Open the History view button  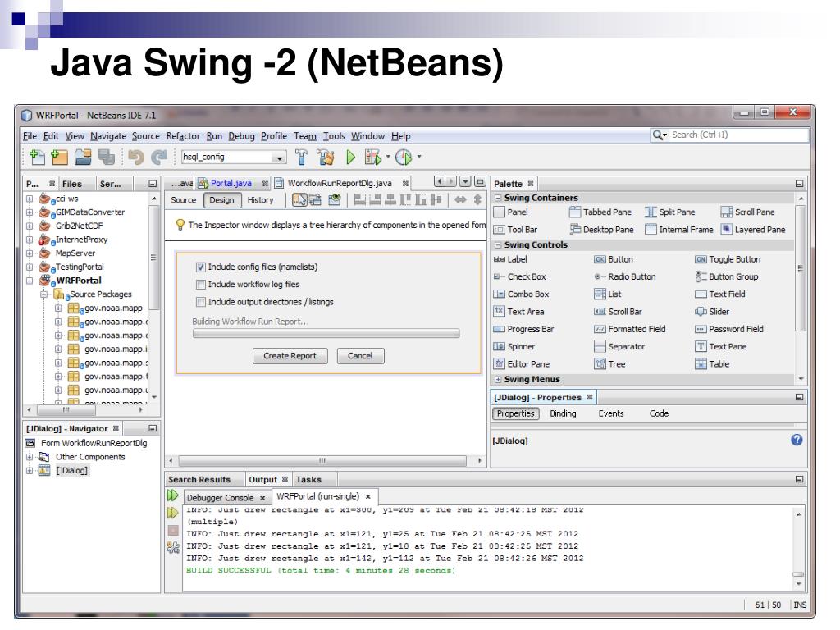tap(260, 200)
